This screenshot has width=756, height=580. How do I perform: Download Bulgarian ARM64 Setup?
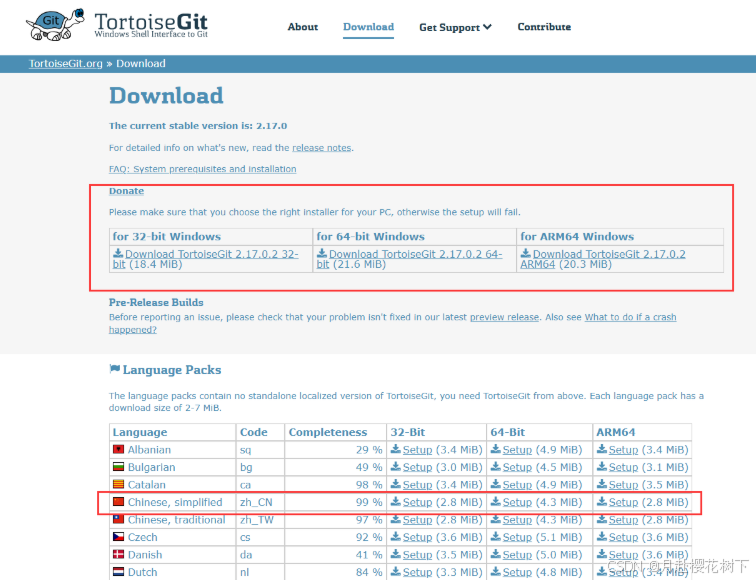623,467
